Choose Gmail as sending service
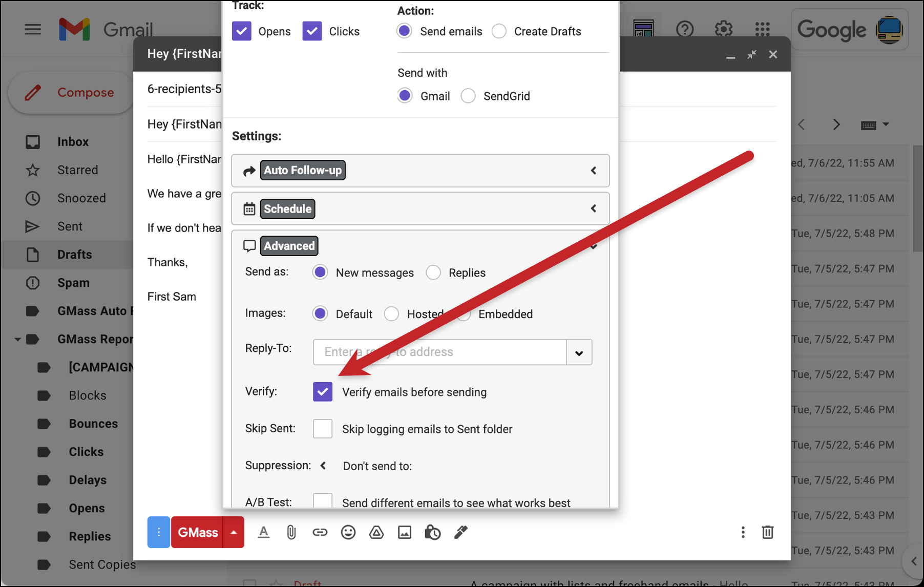The width and height of the screenshot is (924, 587). (405, 96)
